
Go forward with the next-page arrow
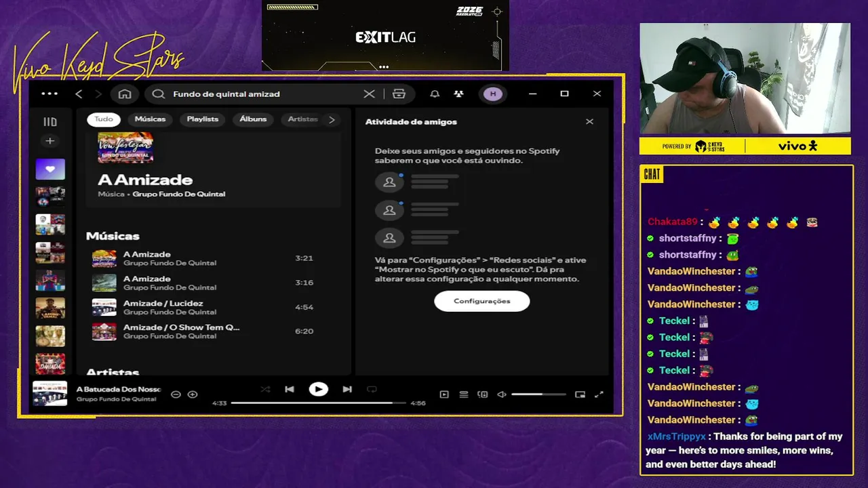pyautogui.click(x=98, y=94)
